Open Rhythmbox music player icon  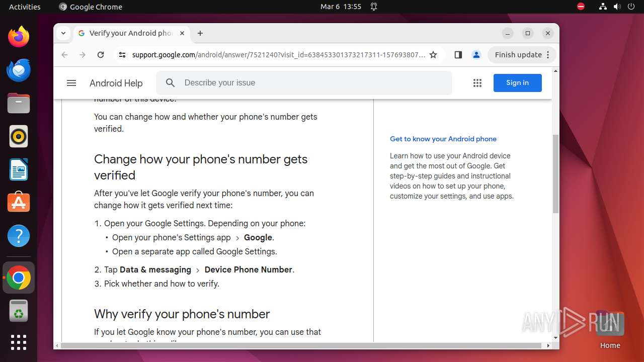[19, 136]
